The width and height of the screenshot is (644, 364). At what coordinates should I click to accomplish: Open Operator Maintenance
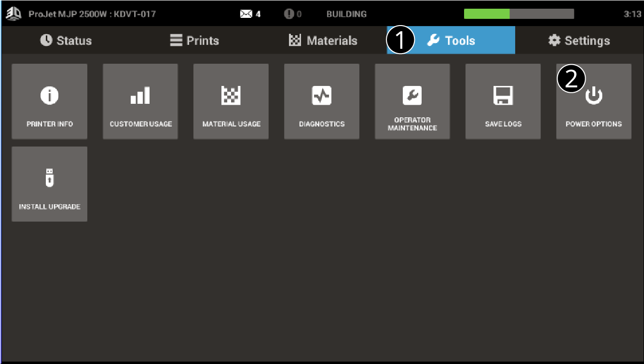412,101
